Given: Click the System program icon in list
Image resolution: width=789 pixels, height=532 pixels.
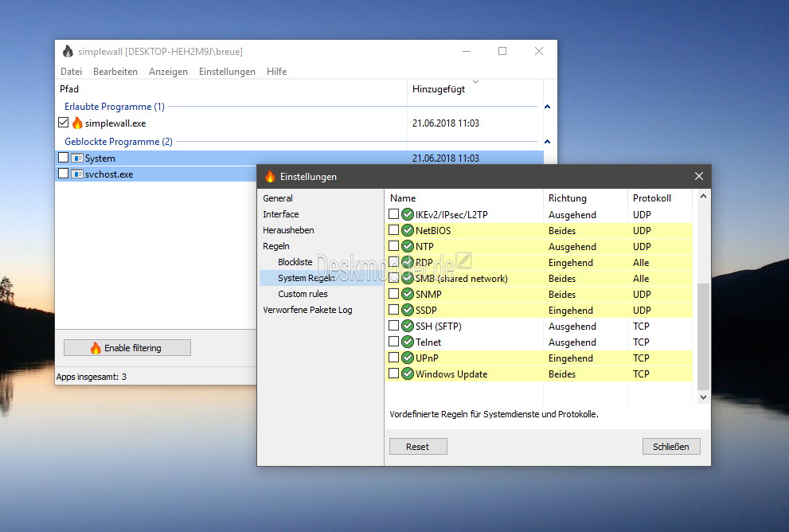Looking at the screenshot, I should point(77,158).
